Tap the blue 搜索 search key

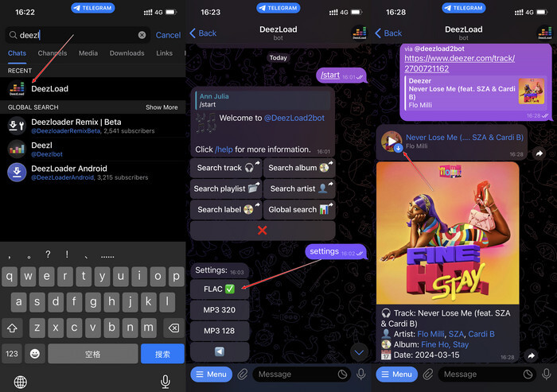coord(162,354)
